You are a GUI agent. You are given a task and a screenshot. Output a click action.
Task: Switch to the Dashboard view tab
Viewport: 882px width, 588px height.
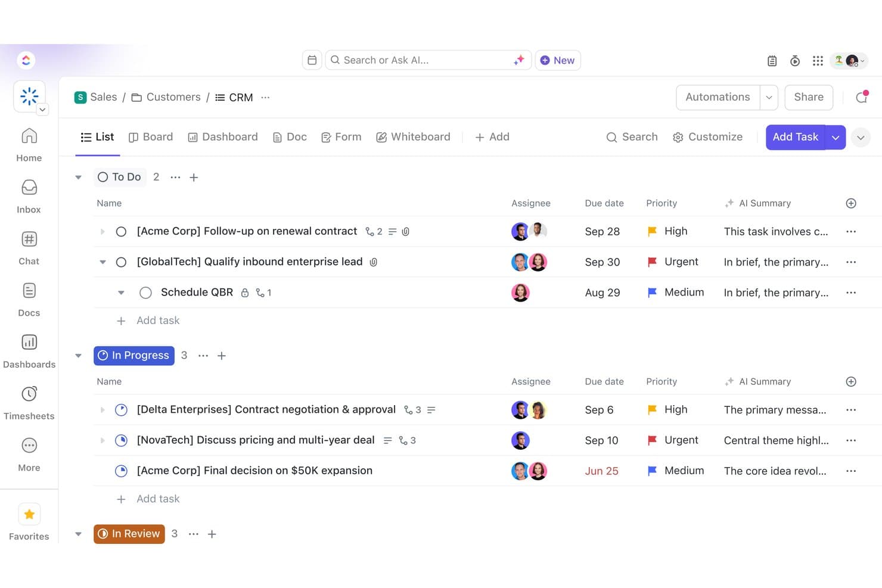point(223,137)
